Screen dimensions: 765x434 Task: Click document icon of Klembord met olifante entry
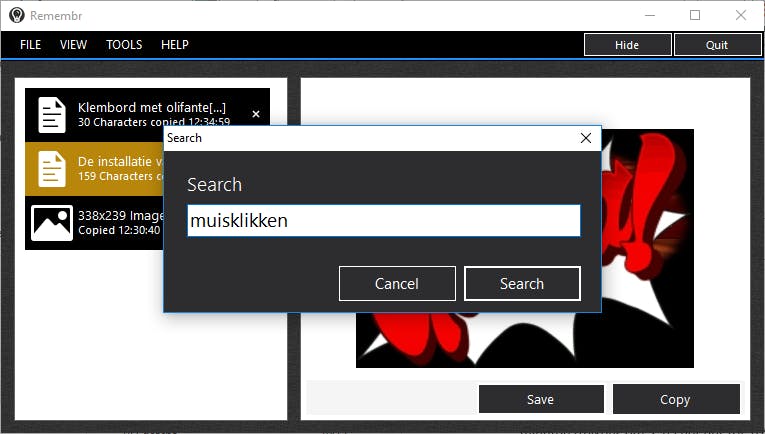52,114
